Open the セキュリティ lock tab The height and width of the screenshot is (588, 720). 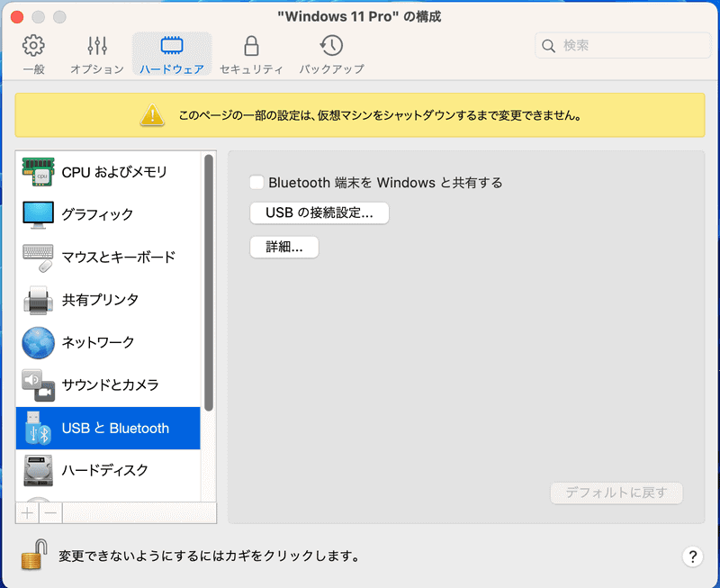(251, 54)
